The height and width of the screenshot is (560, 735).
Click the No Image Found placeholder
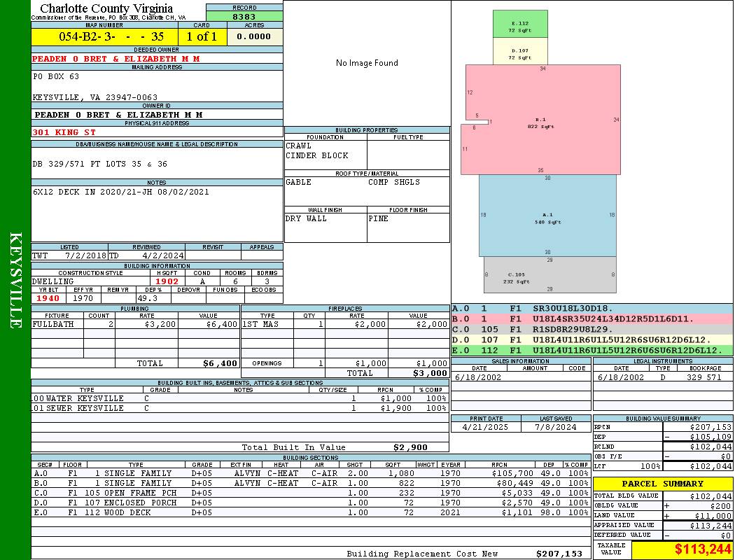tap(367, 63)
